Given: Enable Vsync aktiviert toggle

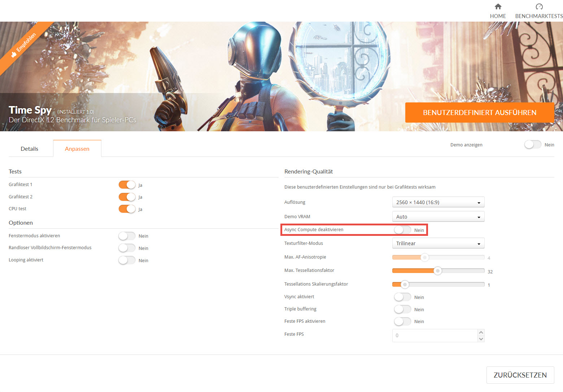Looking at the screenshot, I should point(402,297).
